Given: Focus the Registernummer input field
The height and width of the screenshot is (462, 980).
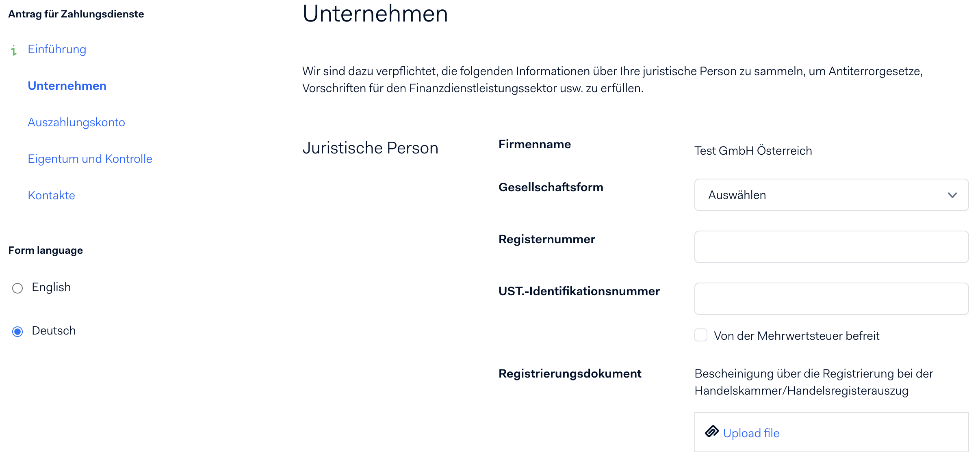Looking at the screenshot, I should 831,247.
